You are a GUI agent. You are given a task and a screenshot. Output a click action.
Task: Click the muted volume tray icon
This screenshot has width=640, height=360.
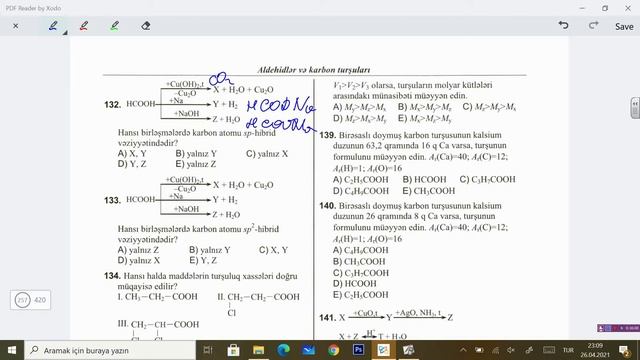(x=511, y=350)
